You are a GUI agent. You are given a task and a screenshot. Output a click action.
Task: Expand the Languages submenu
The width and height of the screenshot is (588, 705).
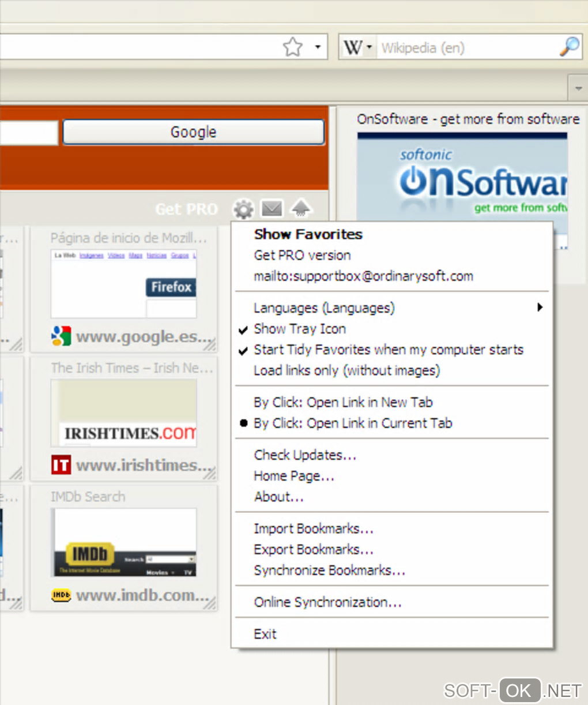tap(392, 307)
